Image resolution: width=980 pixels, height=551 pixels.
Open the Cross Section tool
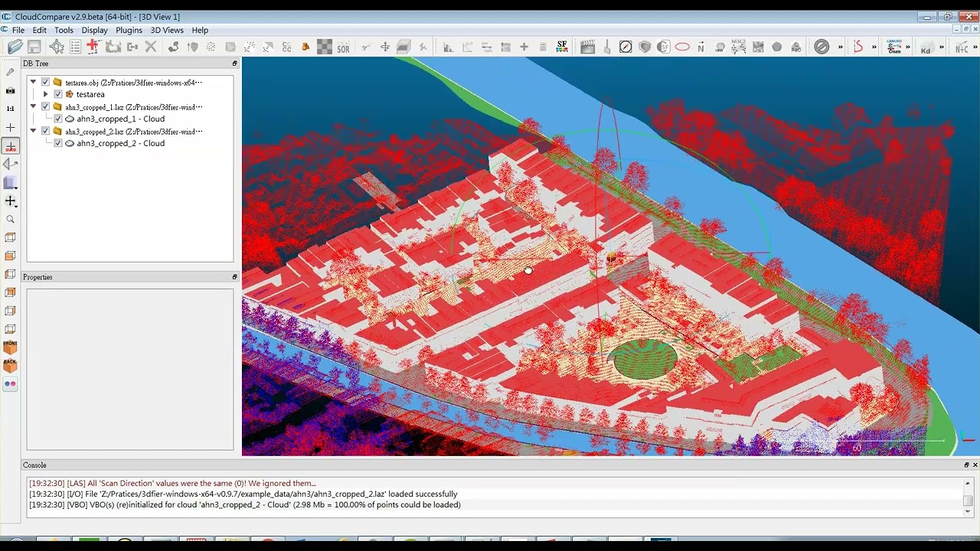click(403, 47)
